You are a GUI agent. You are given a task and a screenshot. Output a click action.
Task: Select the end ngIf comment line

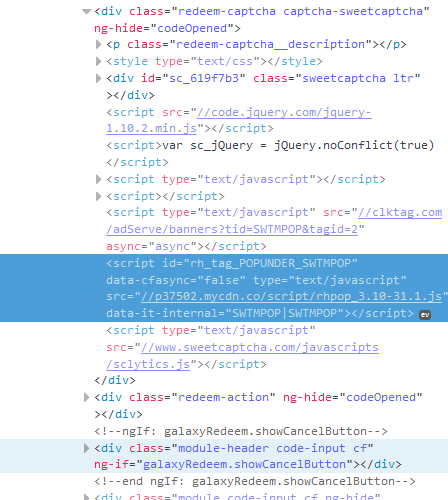coord(255,481)
